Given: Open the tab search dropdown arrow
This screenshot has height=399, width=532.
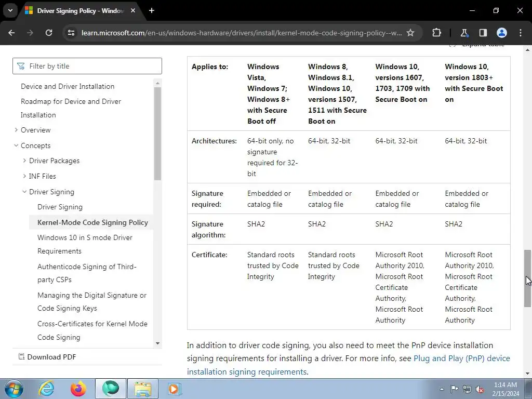Looking at the screenshot, I should 10,10.
